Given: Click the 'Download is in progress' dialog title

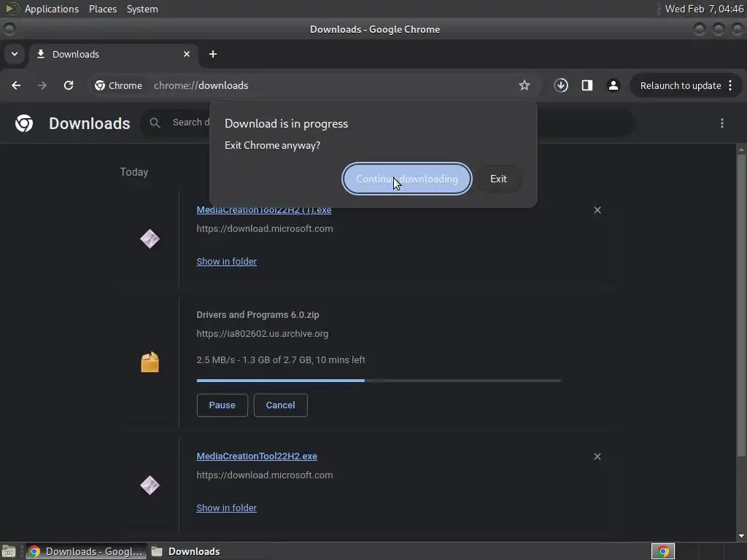Looking at the screenshot, I should pos(286,123).
